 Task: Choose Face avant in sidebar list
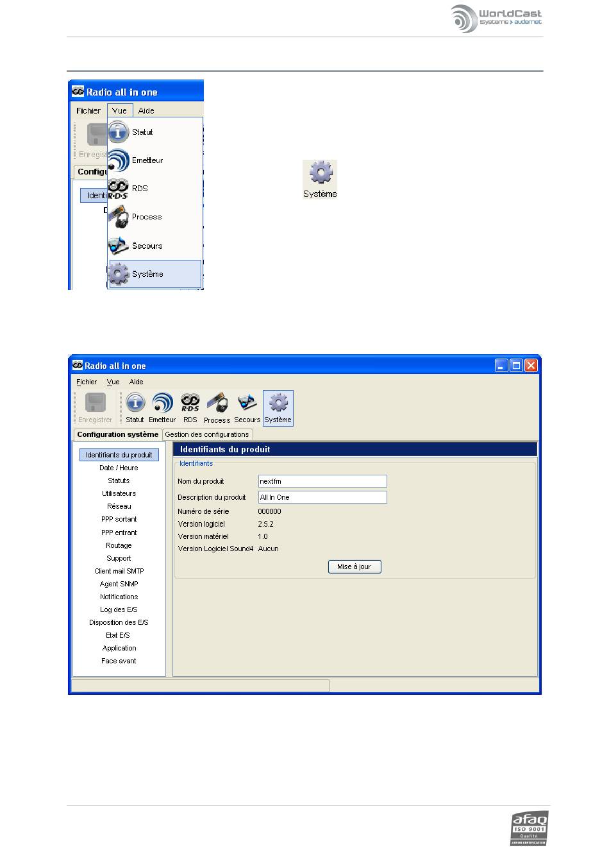coord(119,661)
